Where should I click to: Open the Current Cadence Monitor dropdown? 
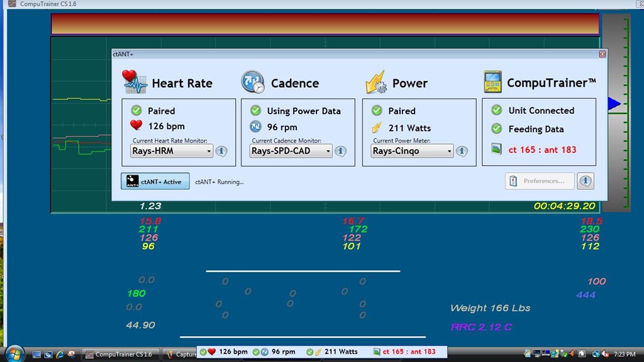click(x=291, y=151)
